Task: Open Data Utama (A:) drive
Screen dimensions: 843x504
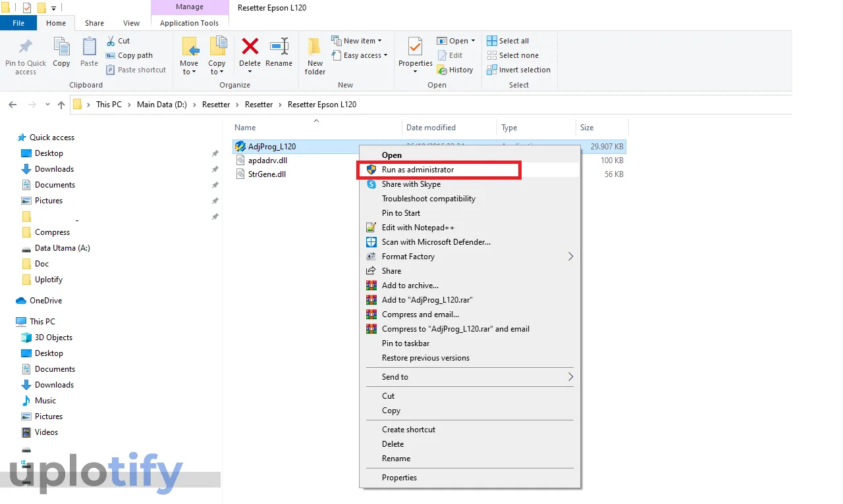Action: (62, 248)
